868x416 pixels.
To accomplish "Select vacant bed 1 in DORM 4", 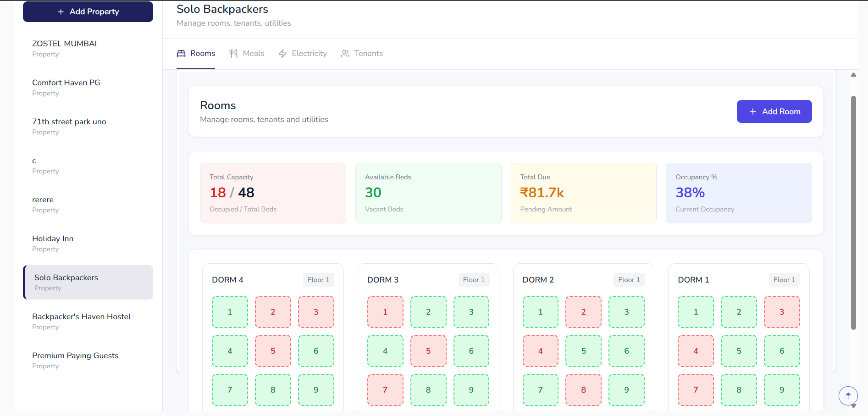I will (x=230, y=312).
